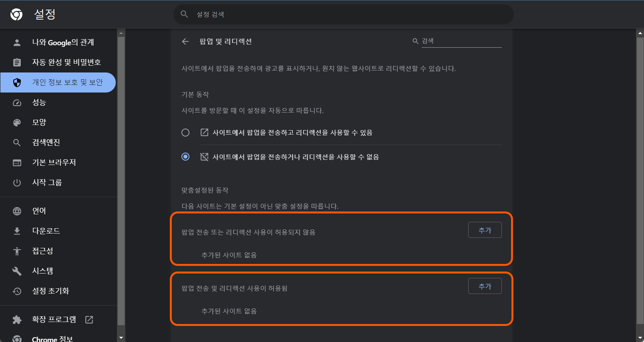This screenshot has height=342, width=644.
Task: Click the 검색 field in popup settings header
Action: tap(461, 41)
